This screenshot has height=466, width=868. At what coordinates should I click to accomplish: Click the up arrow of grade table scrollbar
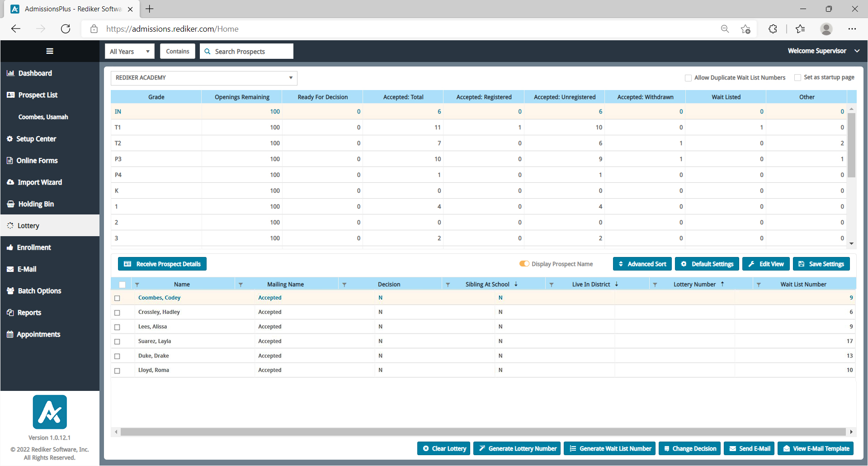pos(851,109)
